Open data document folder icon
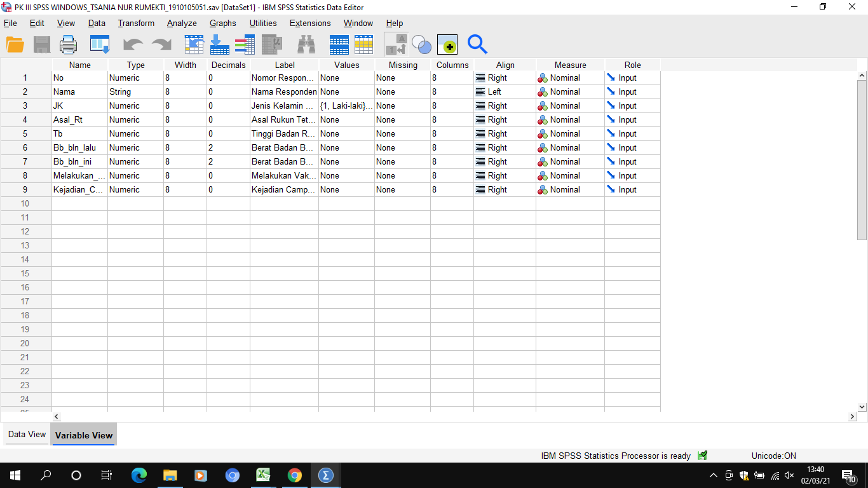 coord(15,44)
